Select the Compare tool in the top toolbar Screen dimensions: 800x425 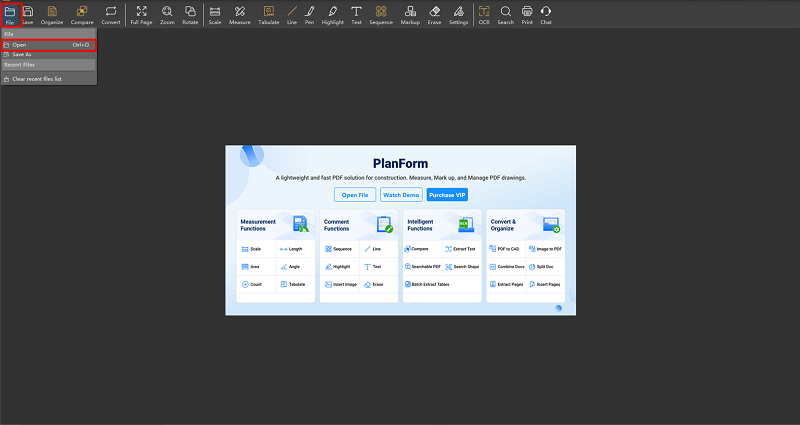(82, 15)
